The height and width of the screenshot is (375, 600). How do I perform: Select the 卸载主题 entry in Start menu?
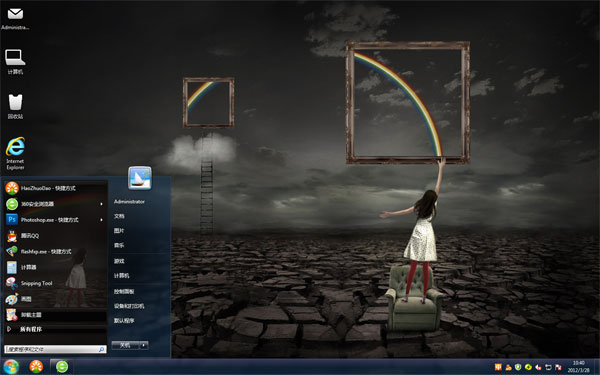(x=55, y=315)
